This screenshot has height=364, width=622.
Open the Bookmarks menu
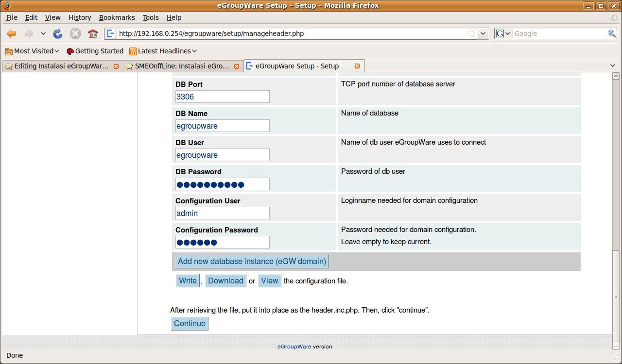(x=117, y=17)
